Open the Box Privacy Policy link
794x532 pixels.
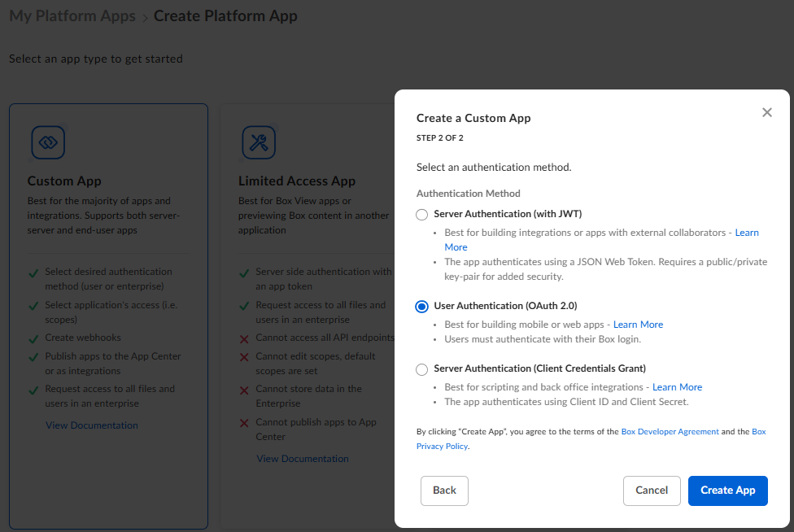click(x=442, y=447)
